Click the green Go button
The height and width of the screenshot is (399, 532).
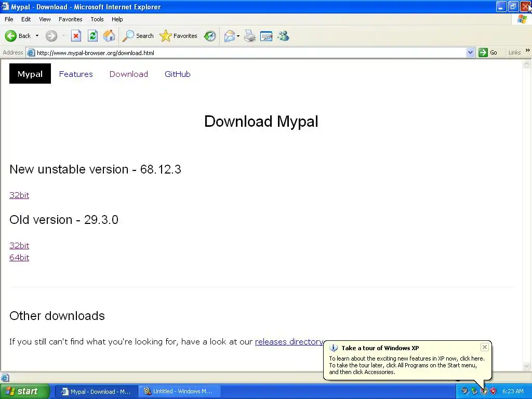[x=488, y=52]
